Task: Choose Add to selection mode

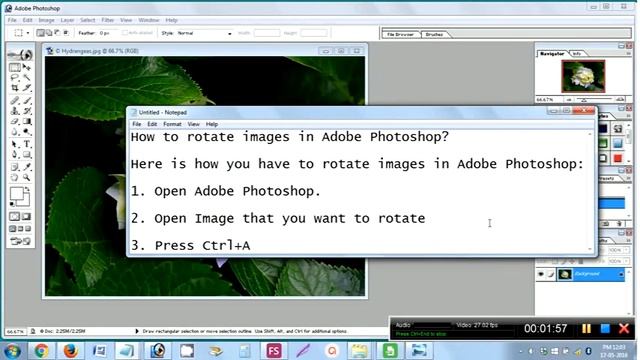Action: [x=49, y=33]
